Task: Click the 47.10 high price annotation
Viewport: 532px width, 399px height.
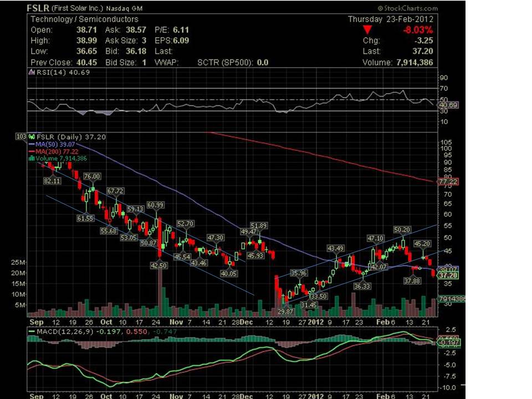Action: [x=375, y=238]
